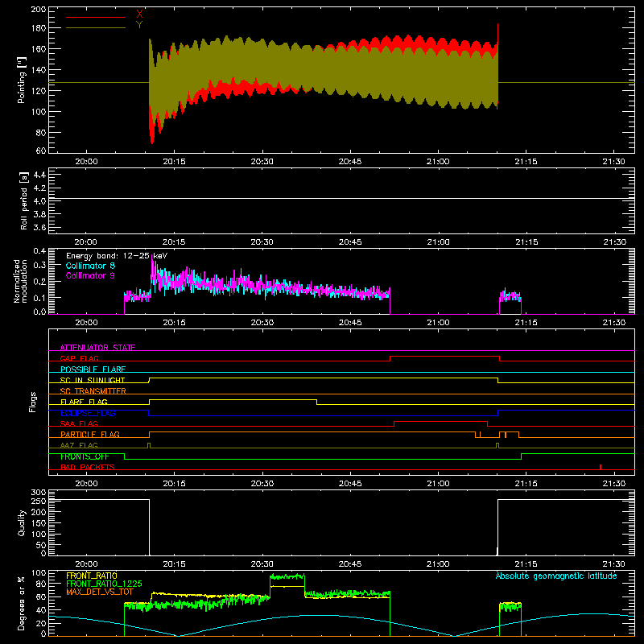This screenshot has width=644, height=644.
Task: Click the 140 tick on the Pointing axis
Action: (39, 70)
